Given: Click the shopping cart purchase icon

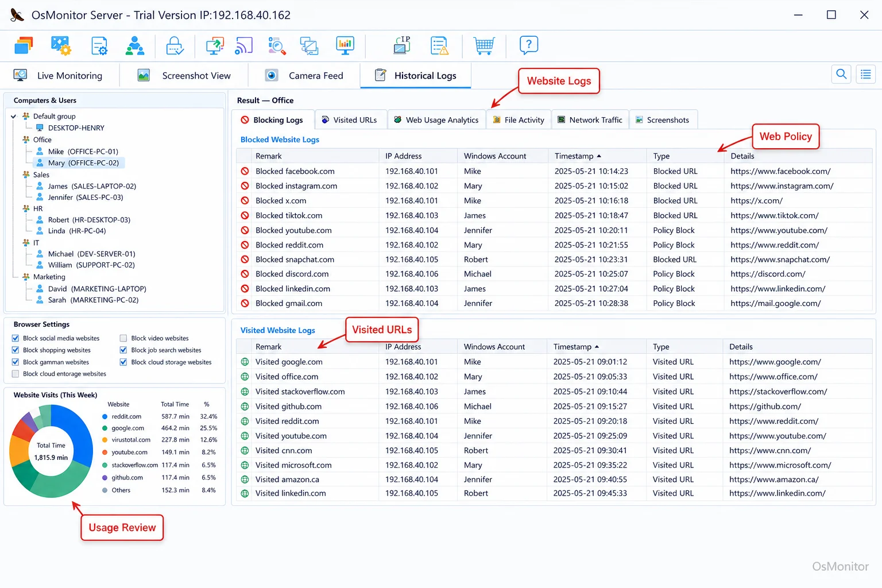Looking at the screenshot, I should tap(484, 45).
